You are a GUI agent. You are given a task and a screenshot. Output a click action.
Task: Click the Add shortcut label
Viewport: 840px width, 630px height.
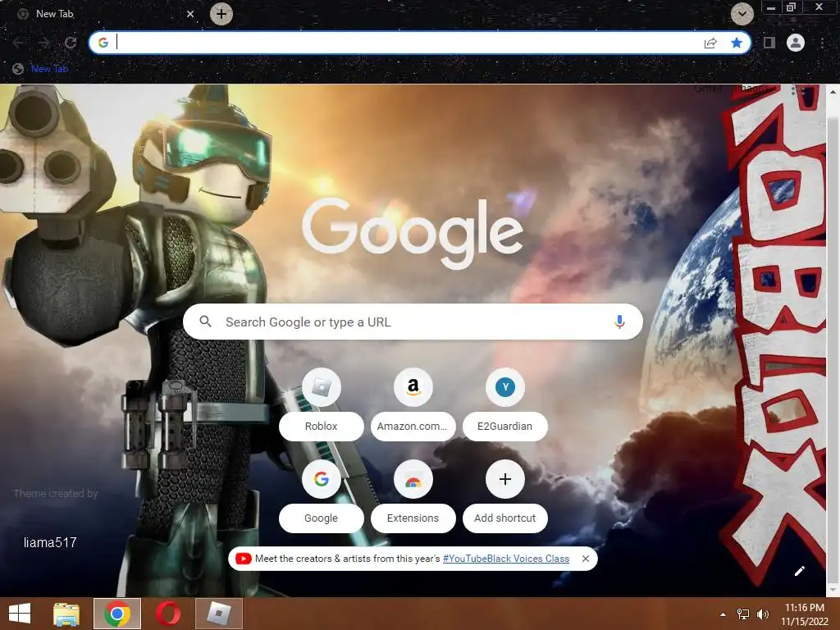[x=504, y=518]
